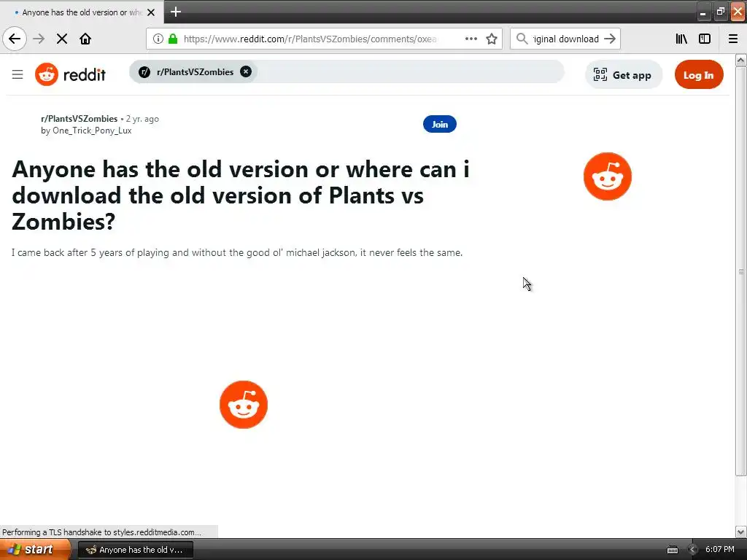The height and width of the screenshot is (560, 747).
Task: Show site information icon in address bar
Action: coord(158,39)
